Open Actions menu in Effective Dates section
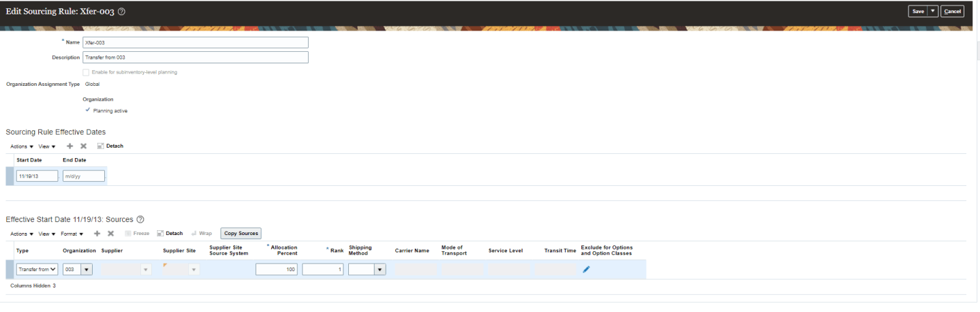 [22, 146]
